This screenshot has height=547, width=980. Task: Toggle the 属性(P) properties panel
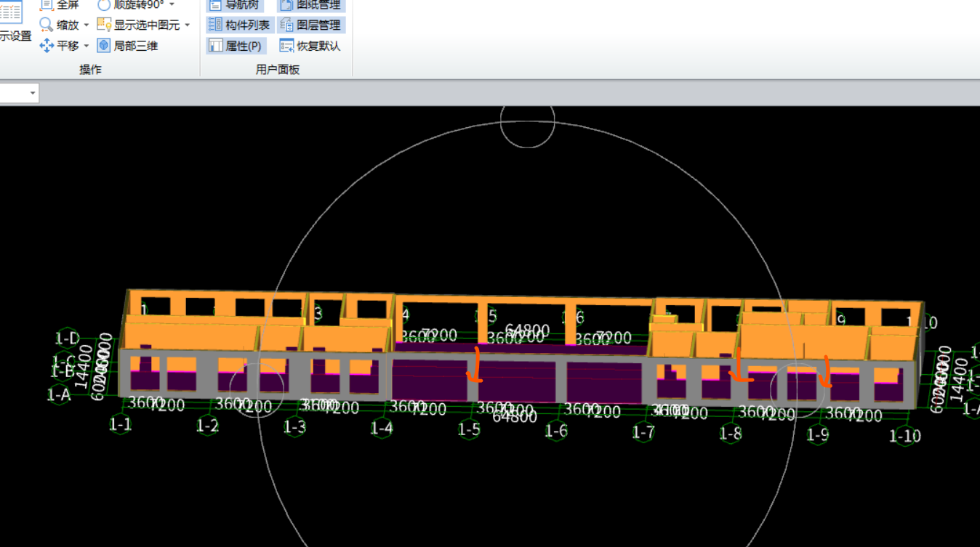point(236,46)
